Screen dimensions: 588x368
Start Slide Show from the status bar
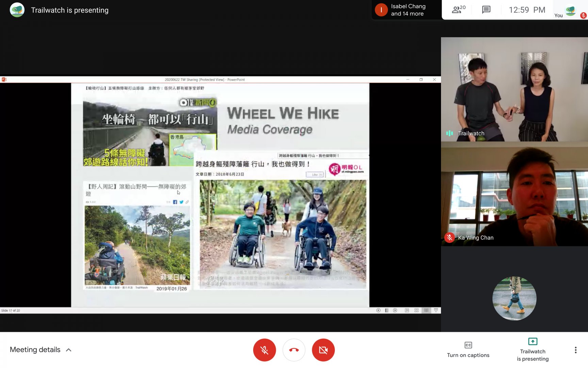436,310
